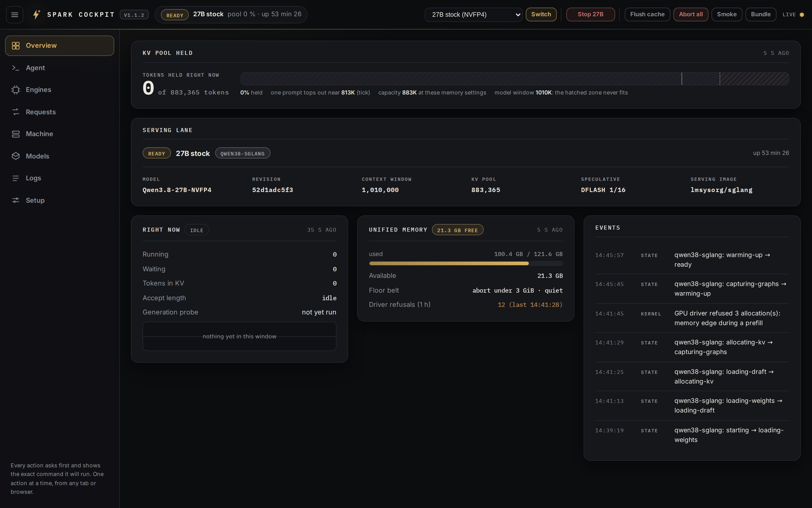Click the large 0 tokens held figure
The height and width of the screenshot is (508, 812).
pos(148,88)
